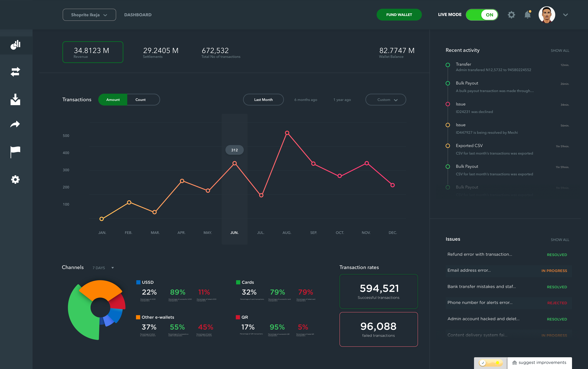Show all issues
This screenshot has height=369, width=588.
(560, 240)
